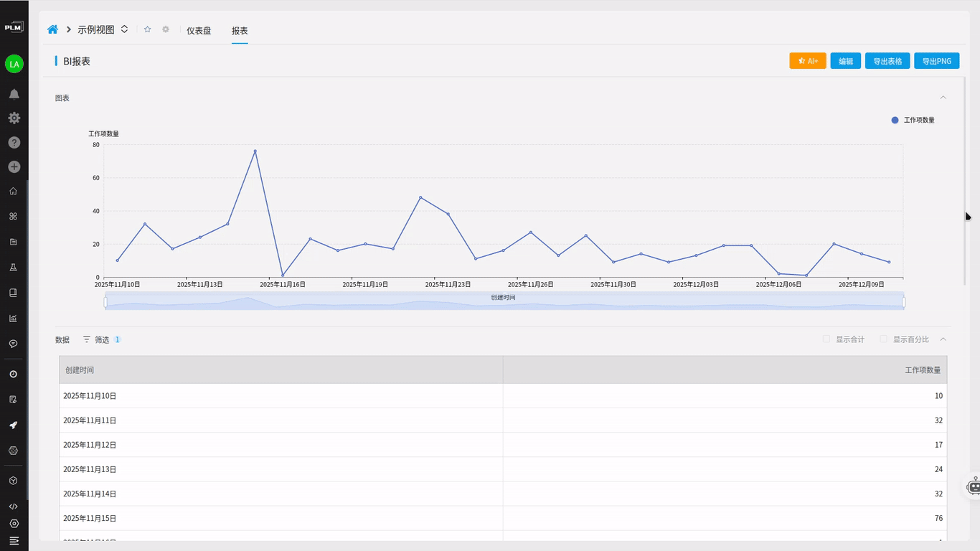This screenshot has width=980, height=551.
Task: Click value 24 in 工作项数量 column
Action: 938,469
